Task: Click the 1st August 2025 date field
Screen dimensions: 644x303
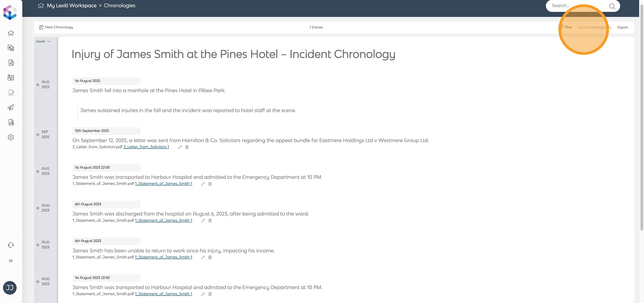Action: [x=106, y=81]
